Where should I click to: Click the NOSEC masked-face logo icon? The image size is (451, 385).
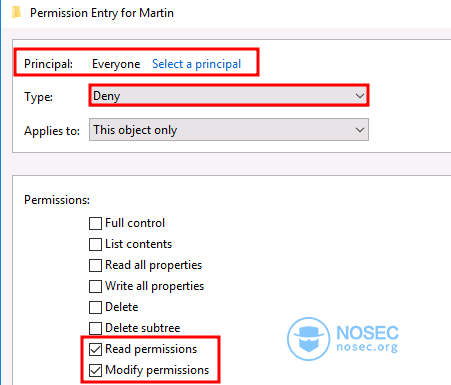point(309,339)
